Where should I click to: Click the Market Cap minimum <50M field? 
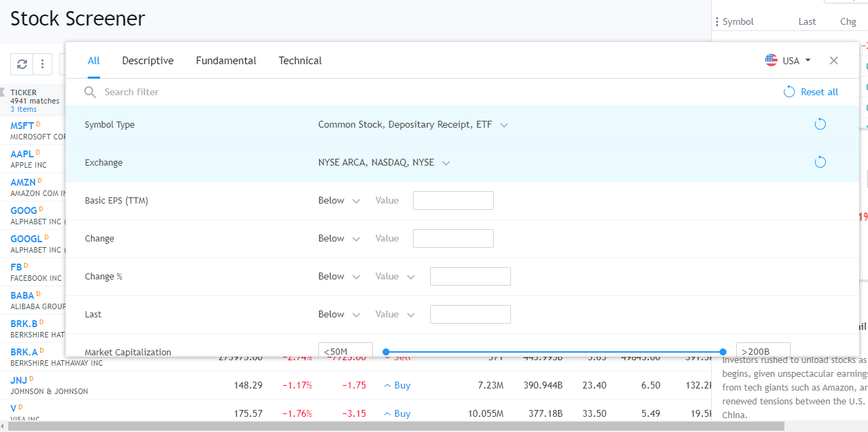[345, 350]
